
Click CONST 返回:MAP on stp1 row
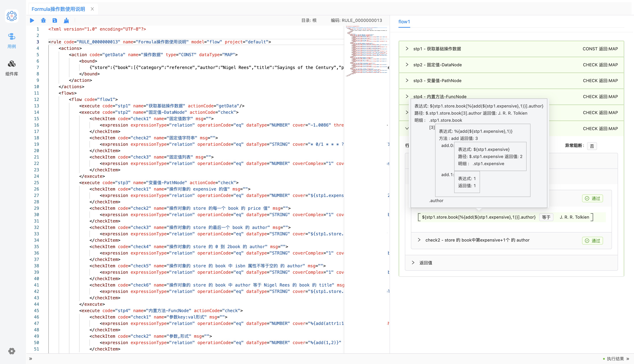tap(600, 49)
